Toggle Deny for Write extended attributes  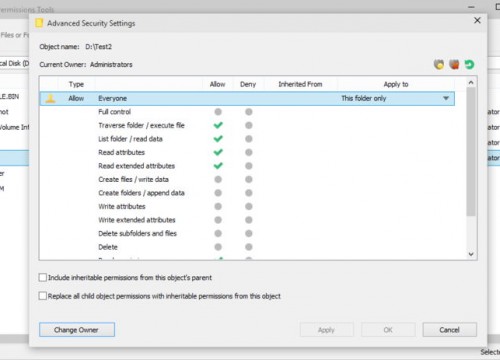pyautogui.click(x=249, y=220)
